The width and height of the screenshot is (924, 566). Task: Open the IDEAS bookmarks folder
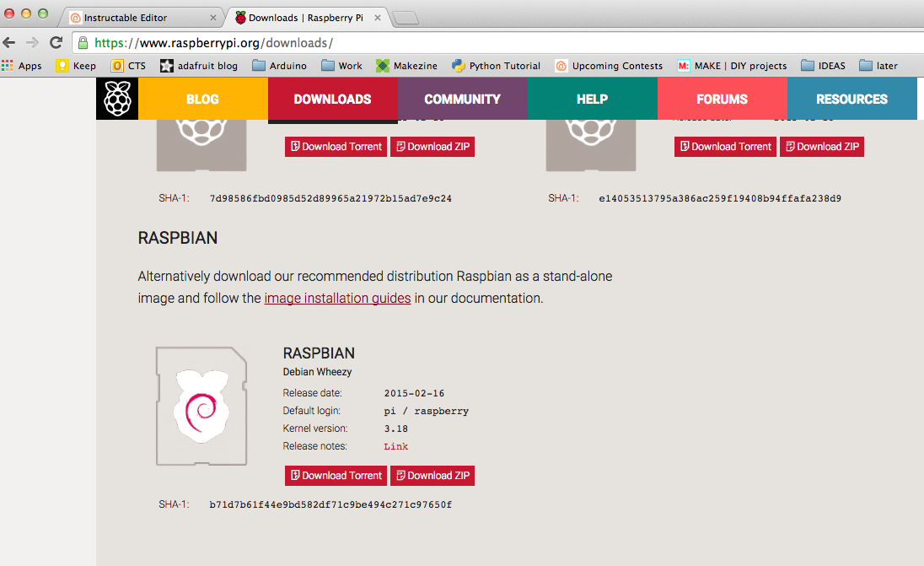point(823,66)
